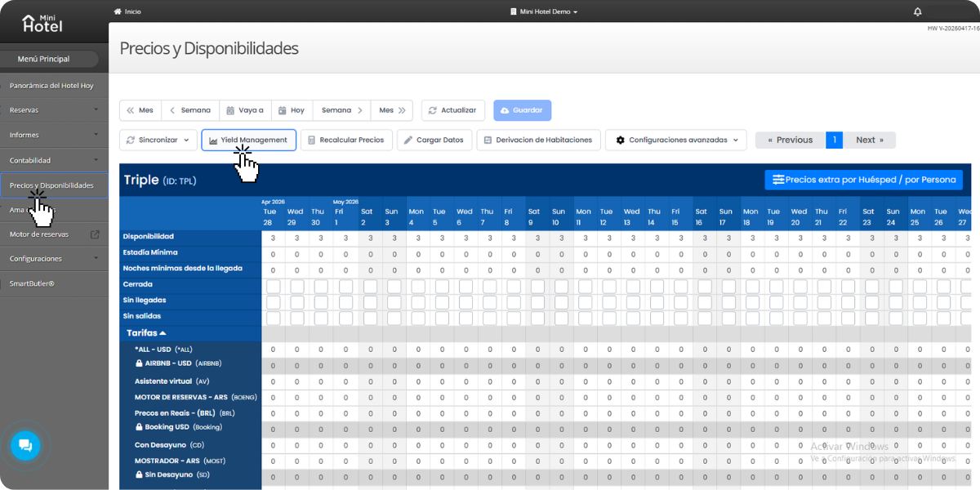This screenshot has width=980, height=490.
Task: Click the Triple (ID: TPL) room heading
Action: [160, 180]
